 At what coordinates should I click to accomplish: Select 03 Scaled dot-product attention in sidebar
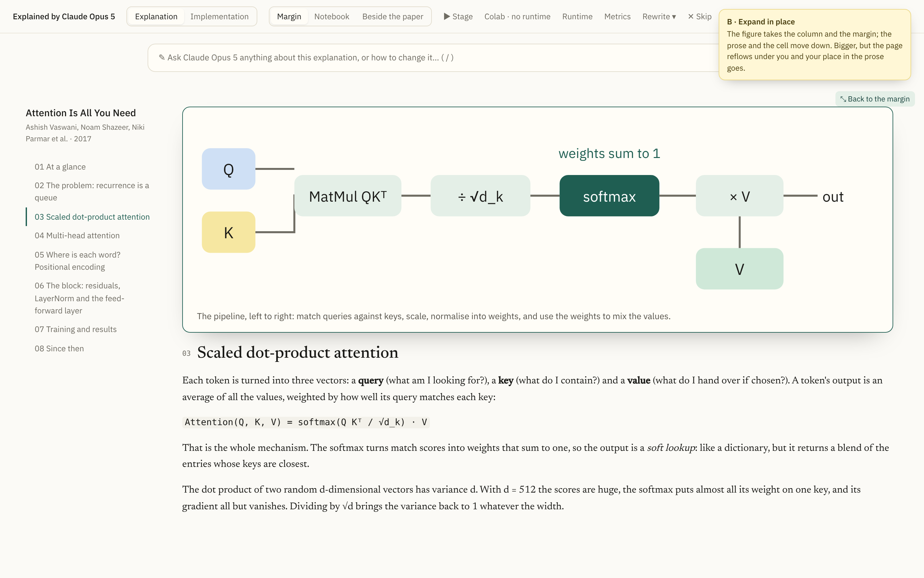click(92, 217)
